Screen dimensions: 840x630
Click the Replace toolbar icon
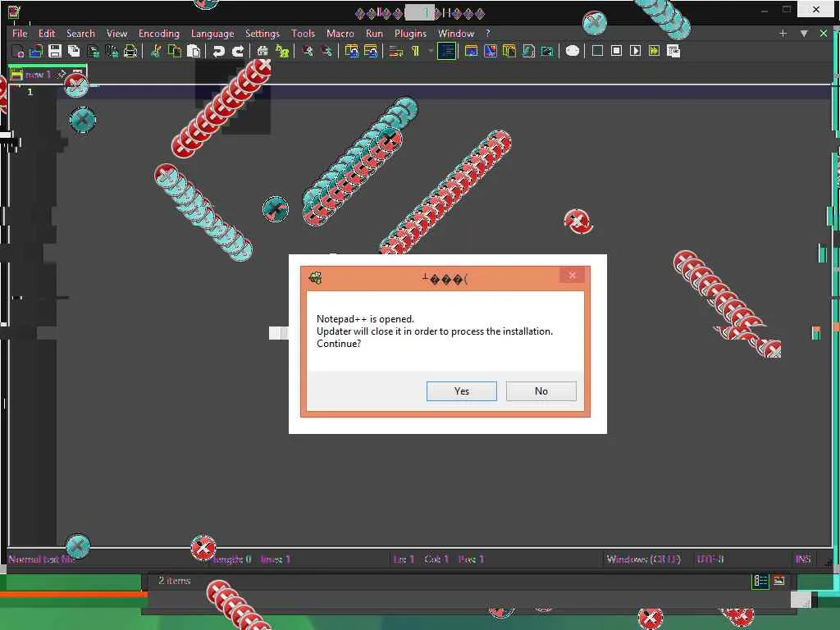click(282, 51)
